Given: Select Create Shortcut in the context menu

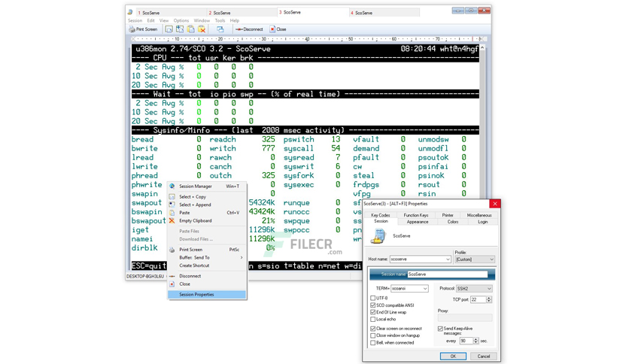Looking at the screenshot, I should [207, 265].
